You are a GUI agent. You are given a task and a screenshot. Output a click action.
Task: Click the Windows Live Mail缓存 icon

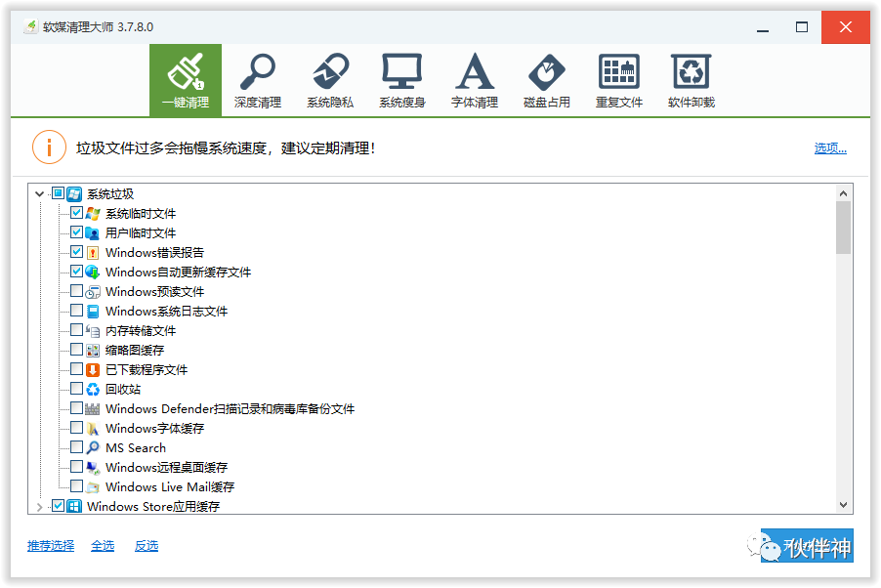pos(93,486)
